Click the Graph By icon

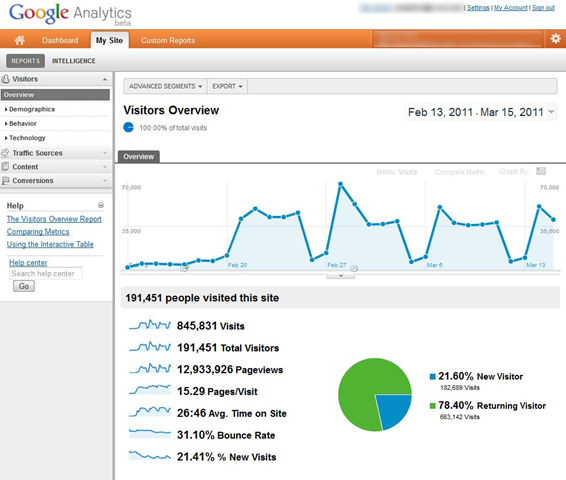pos(541,171)
